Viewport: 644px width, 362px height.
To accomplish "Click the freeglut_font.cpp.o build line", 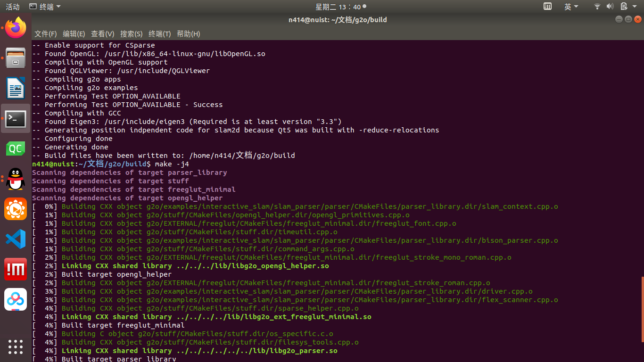I will pyautogui.click(x=244, y=223).
